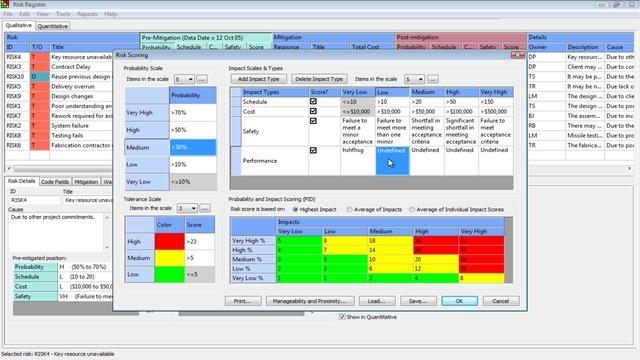Select the Medium probability value >30%

193,147
